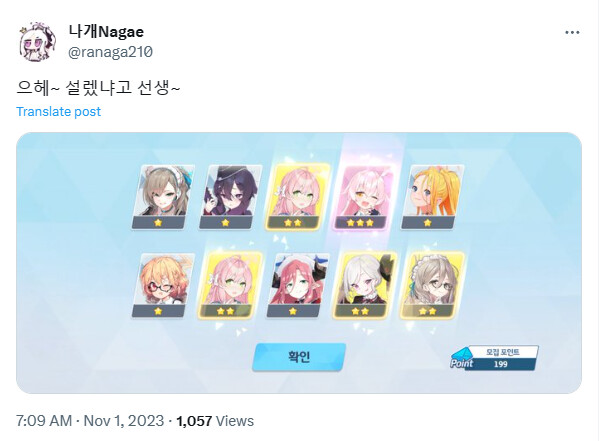This screenshot has height=441, width=599.
Task: Select the maid-headband brown-haired one-star card
Action: 163,197
